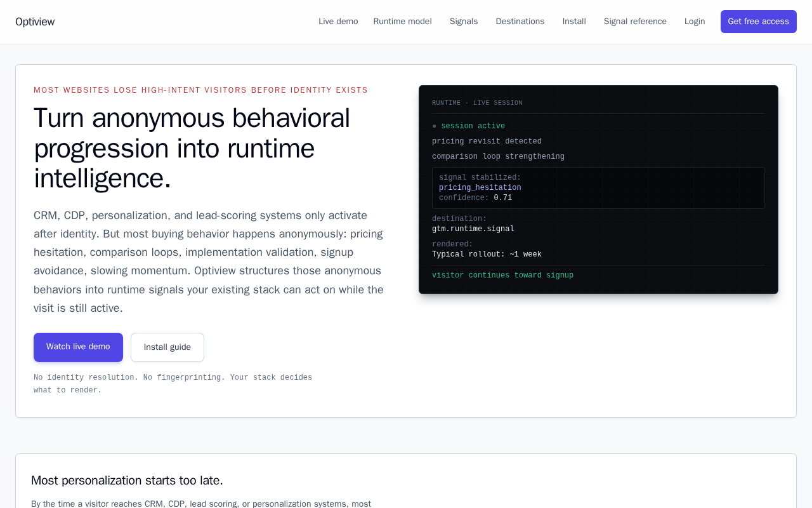Click the 'Typical rollout: ~1 week' rendered text
Viewport: 812px width, 508px height.
pyautogui.click(x=487, y=255)
